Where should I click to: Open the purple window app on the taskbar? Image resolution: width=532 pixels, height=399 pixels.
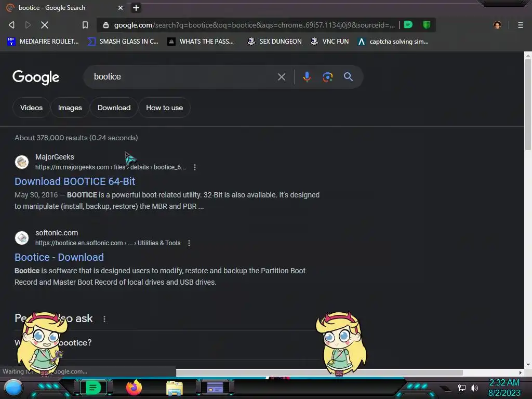[215, 388]
